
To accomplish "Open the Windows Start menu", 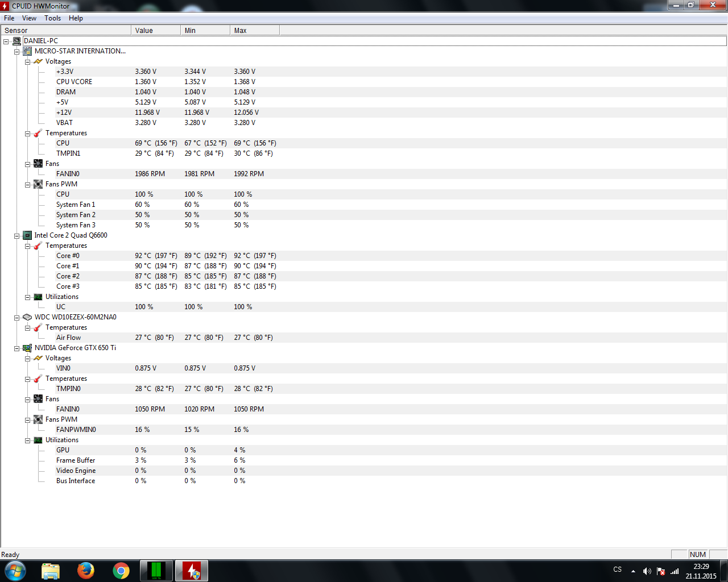I will [15, 571].
